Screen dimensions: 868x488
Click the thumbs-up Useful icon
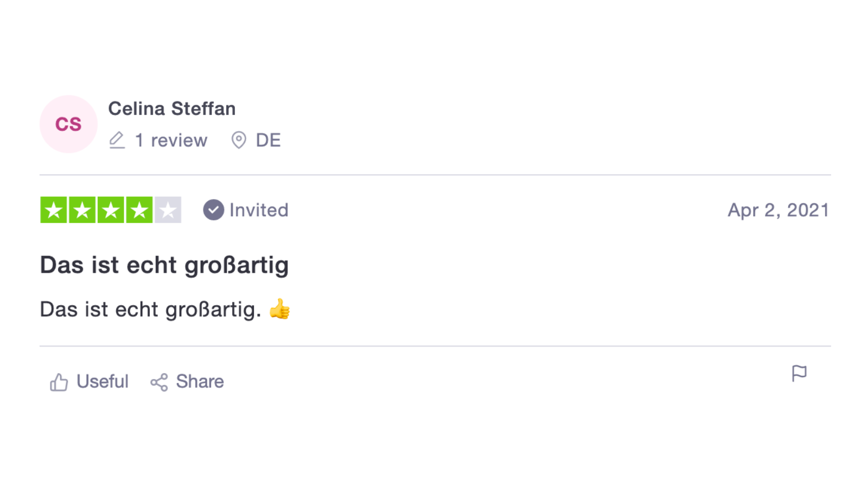tap(59, 382)
